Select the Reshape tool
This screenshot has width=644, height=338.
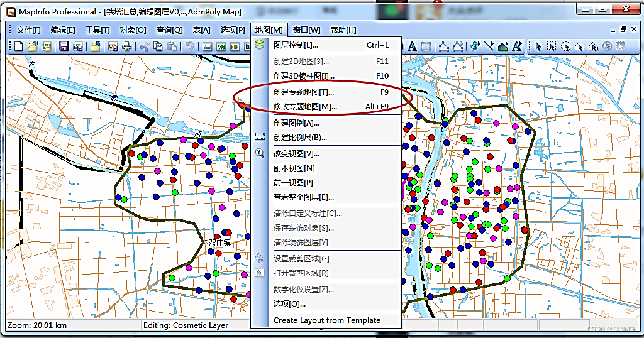443,46
